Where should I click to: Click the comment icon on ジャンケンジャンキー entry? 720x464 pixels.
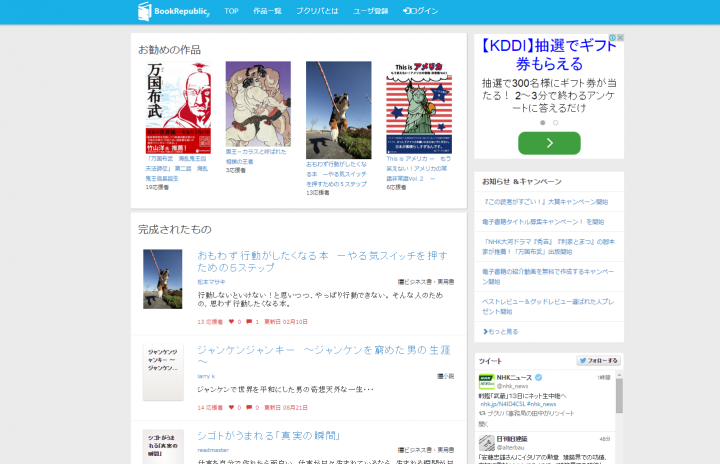click(x=249, y=407)
